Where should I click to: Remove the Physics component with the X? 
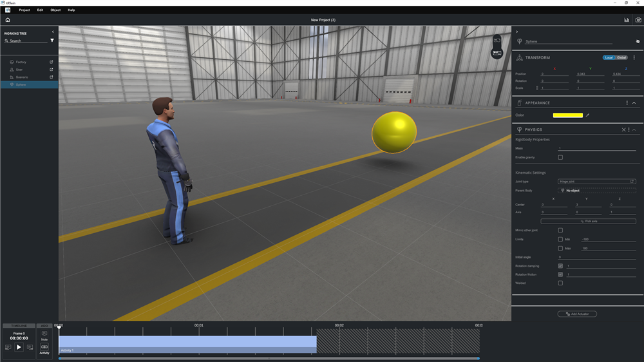[x=623, y=129]
